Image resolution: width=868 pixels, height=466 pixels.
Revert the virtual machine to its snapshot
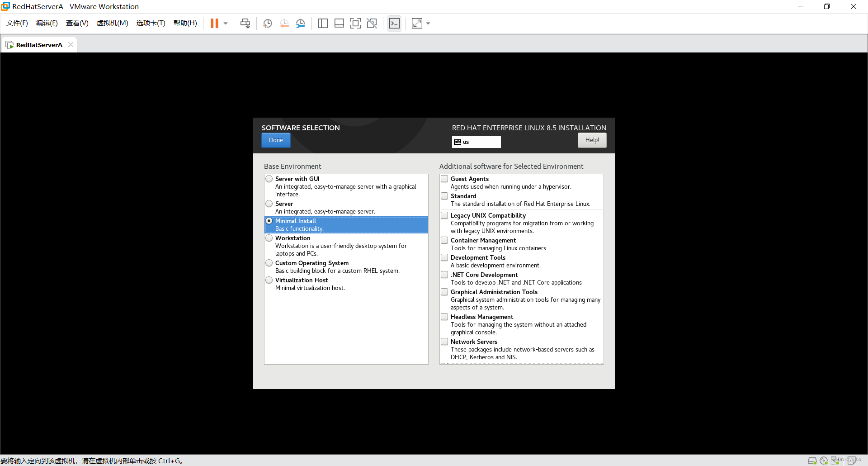[x=284, y=24]
